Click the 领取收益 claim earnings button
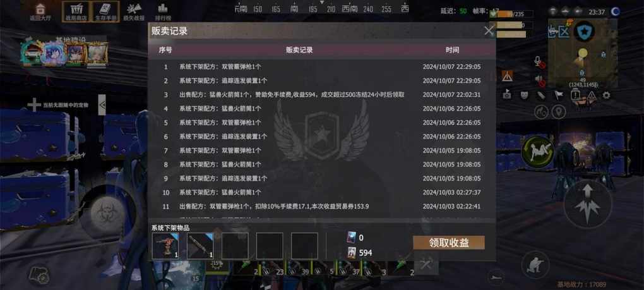The width and height of the screenshot is (644, 290). pos(449,243)
